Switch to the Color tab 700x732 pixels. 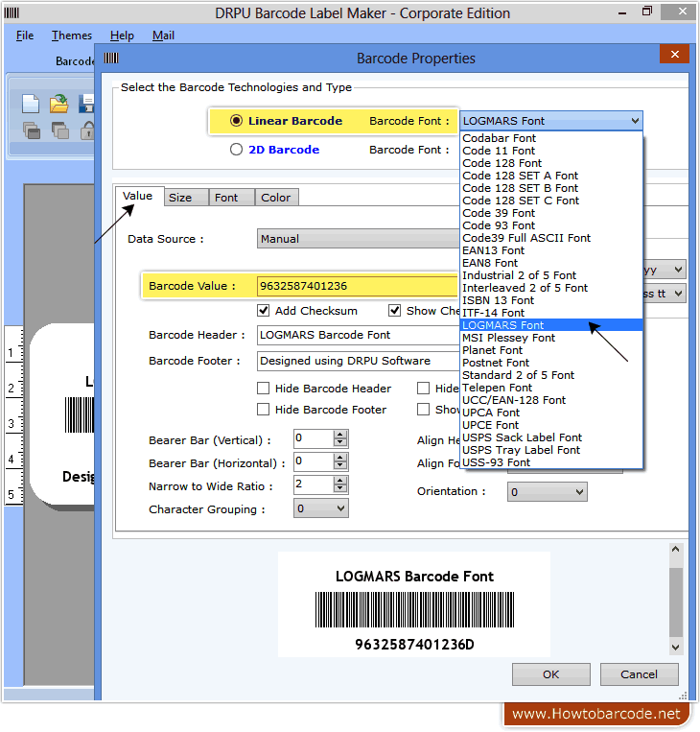coord(276,198)
